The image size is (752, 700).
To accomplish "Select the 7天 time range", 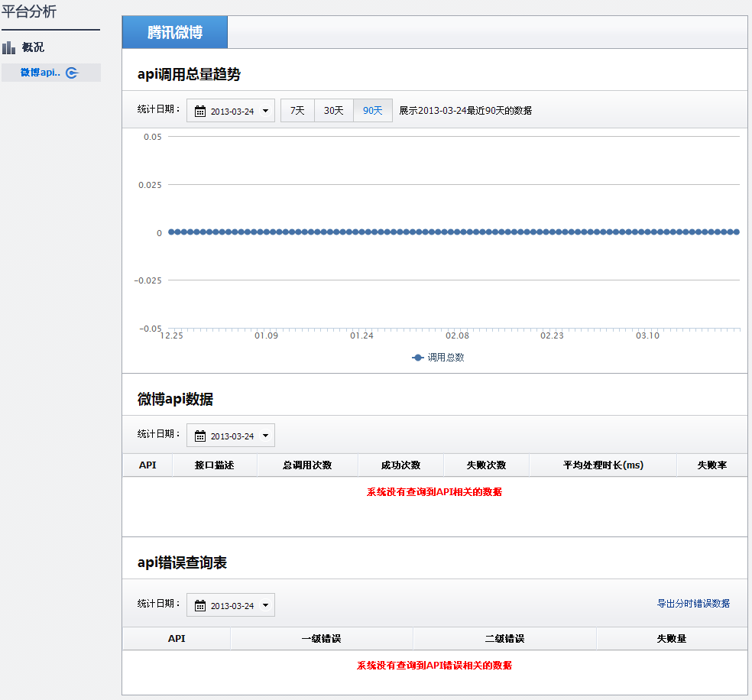I will point(297,111).
